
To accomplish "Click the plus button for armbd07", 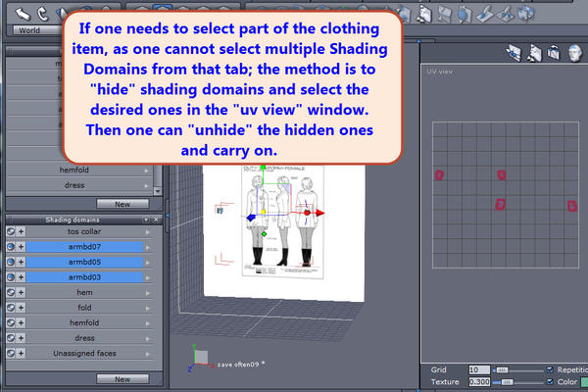I will (21, 247).
